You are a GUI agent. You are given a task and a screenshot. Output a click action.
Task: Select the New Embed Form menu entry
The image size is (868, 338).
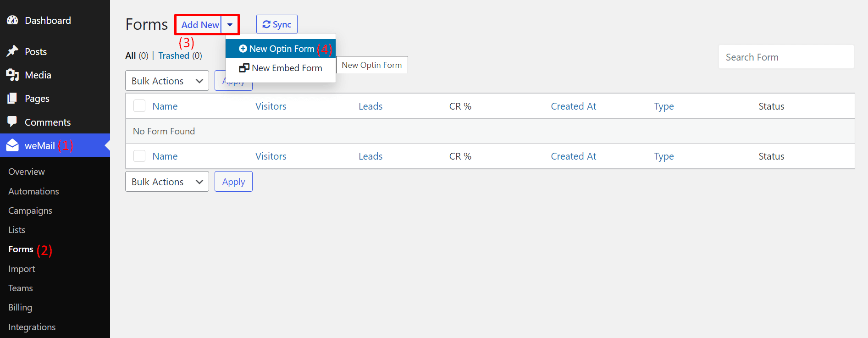[281, 68]
